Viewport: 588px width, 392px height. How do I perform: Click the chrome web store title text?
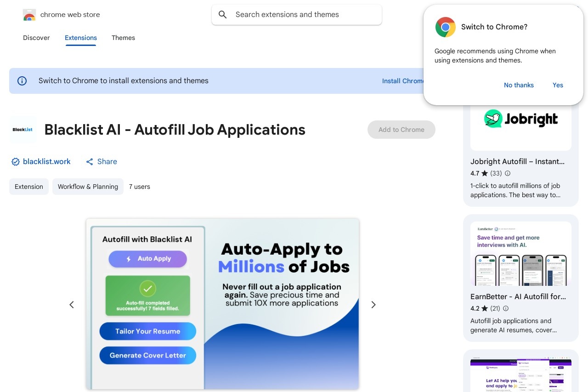tap(70, 15)
